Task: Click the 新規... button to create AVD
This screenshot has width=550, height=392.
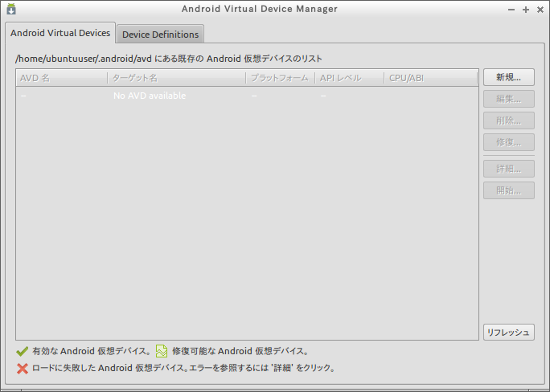Action: 509,77
